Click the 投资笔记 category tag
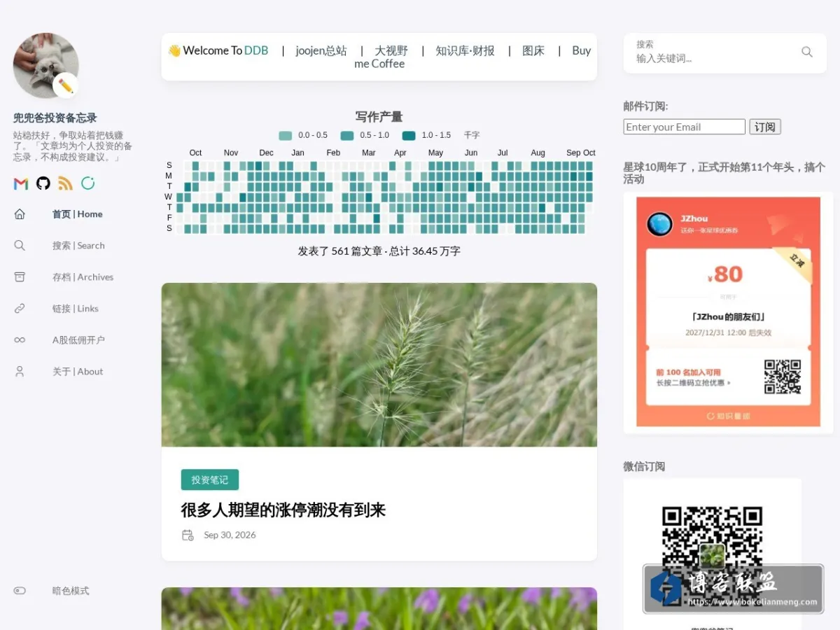 click(210, 479)
